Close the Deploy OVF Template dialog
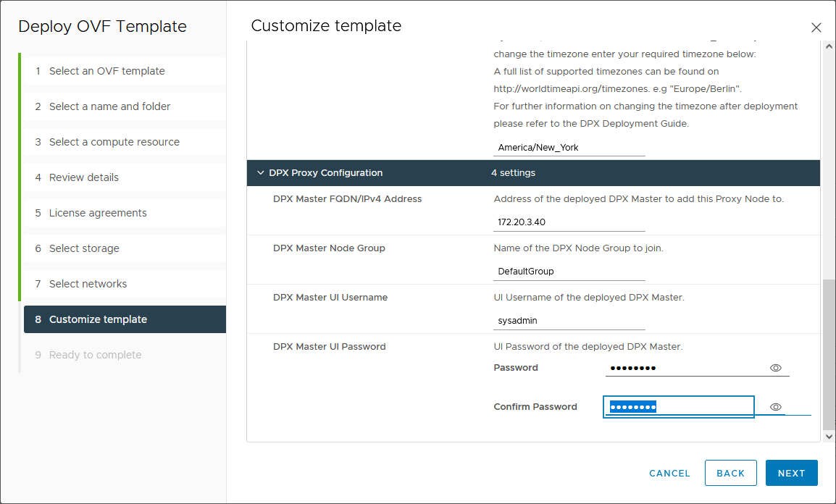 click(816, 28)
